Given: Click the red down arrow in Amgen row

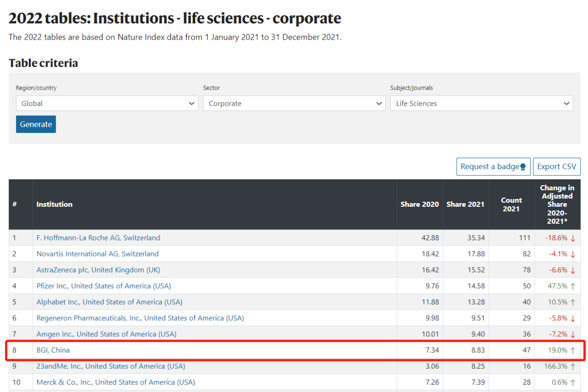Looking at the screenshot, I should point(573,334).
